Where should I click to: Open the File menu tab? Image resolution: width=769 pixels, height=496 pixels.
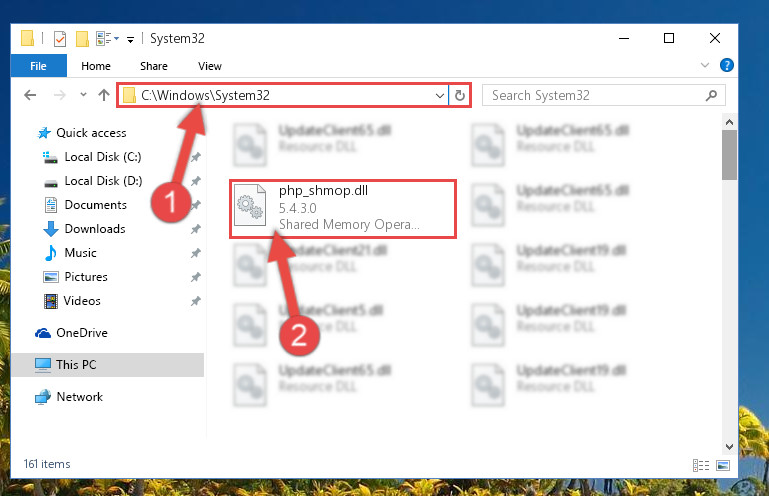click(x=38, y=66)
